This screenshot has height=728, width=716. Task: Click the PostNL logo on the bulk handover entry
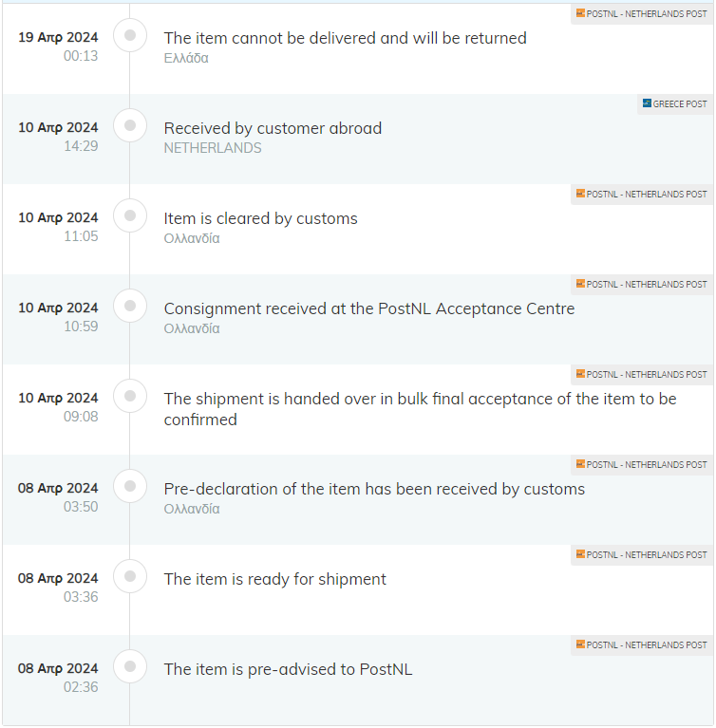click(x=580, y=373)
